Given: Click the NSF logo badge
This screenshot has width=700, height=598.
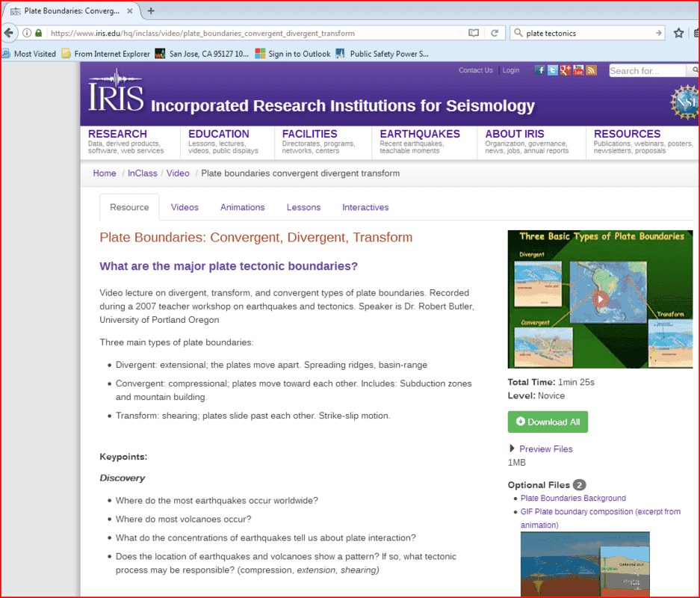Looking at the screenshot, I should coord(685,102).
